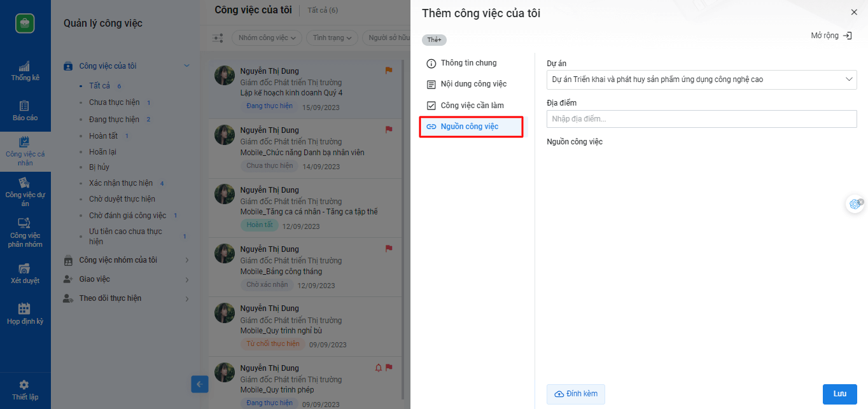The width and height of the screenshot is (868, 409).
Task: Close the Thêm công việc của tôi panel
Action: pos(854,12)
